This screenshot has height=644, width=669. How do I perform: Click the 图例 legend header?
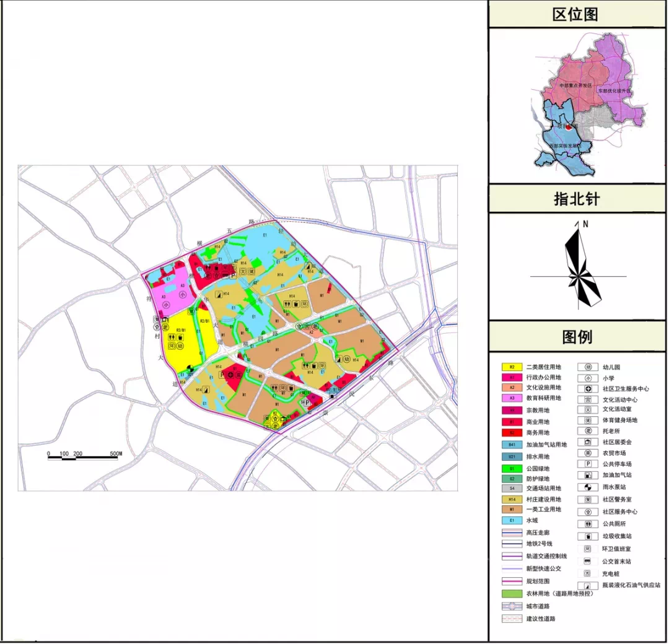coord(577,337)
